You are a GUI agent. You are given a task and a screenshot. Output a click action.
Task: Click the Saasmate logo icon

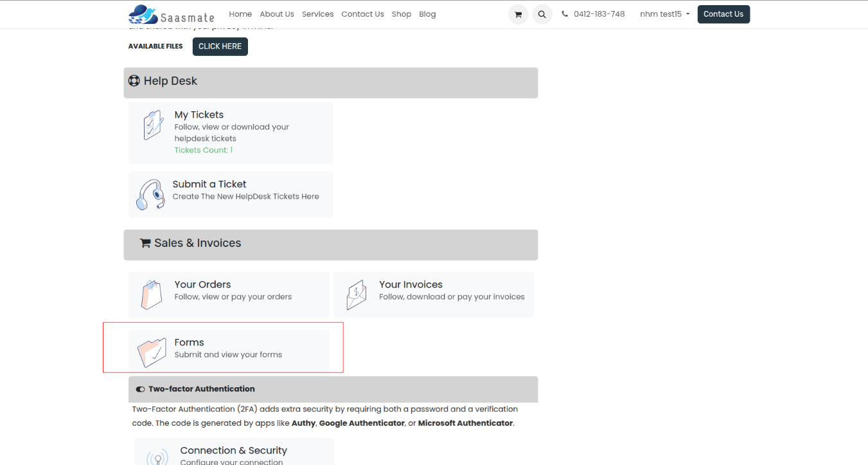143,14
